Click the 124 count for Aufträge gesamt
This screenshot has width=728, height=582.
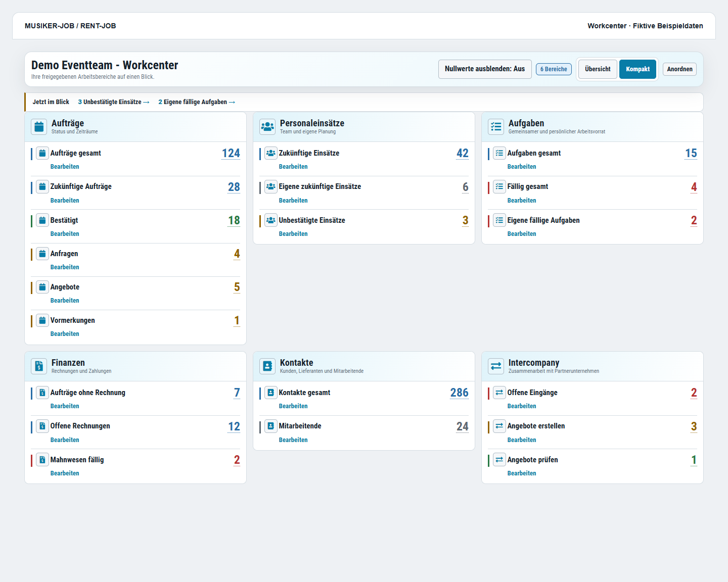tap(231, 153)
